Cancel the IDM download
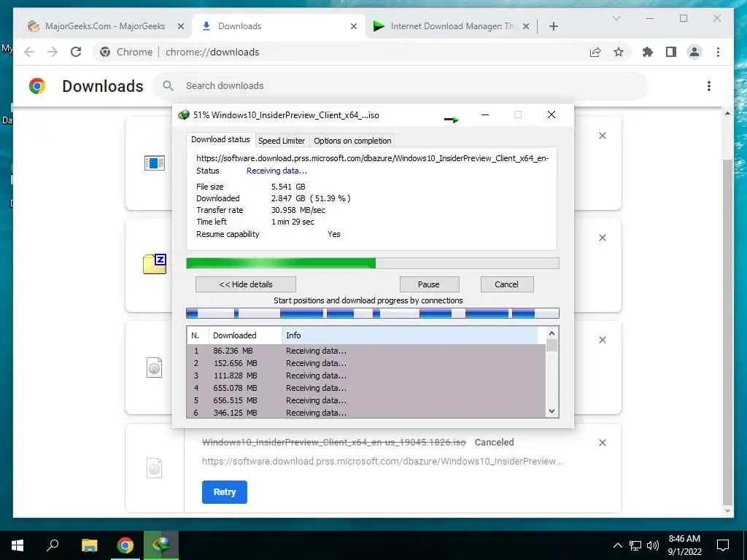747x560 pixels. click(x=506, y=284)
